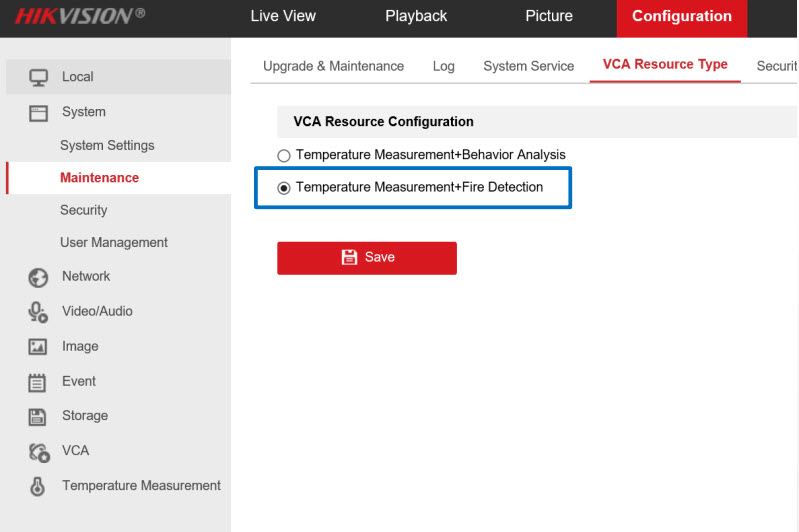Click the Network globe icon
This screenshot has height=532, width=799.
click(x=38, y=277)
